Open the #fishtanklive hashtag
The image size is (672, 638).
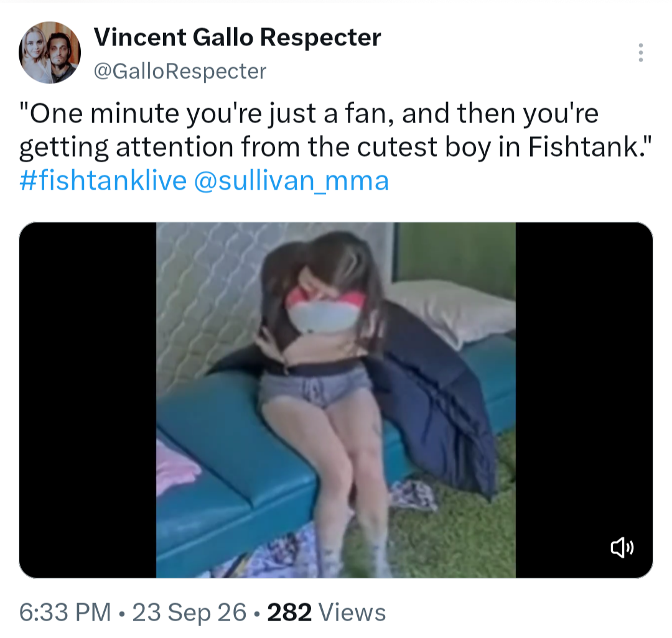coord(103,180)
